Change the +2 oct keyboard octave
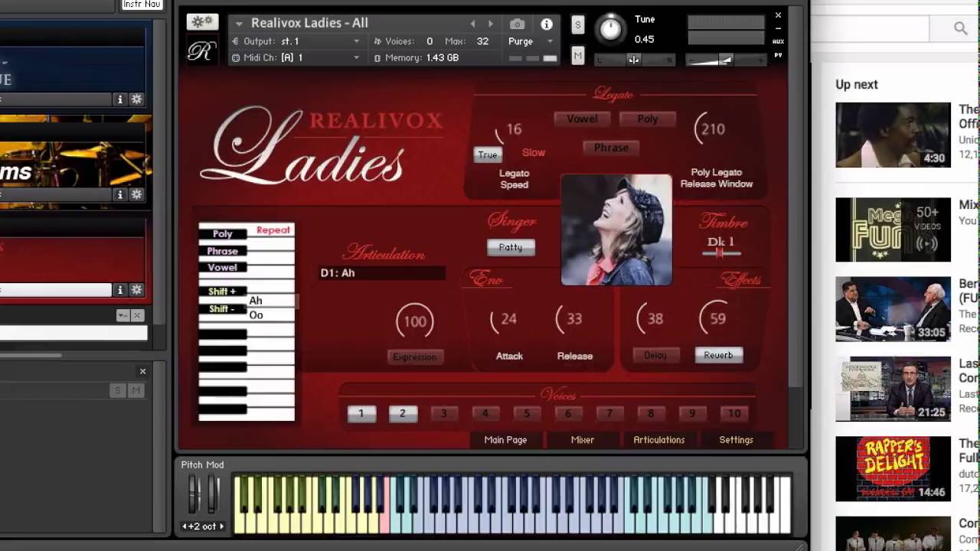Viewport: 980px width, 551px height. coord(203,527)
